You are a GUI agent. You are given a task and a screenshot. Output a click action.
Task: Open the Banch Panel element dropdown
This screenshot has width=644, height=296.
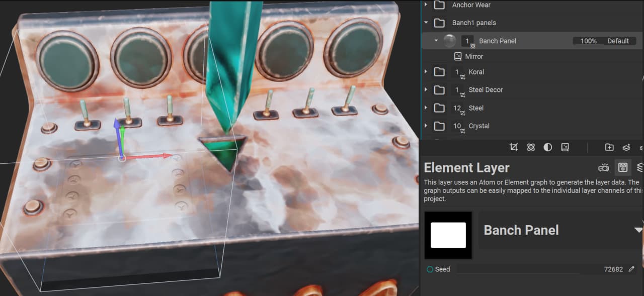[638, 230]
